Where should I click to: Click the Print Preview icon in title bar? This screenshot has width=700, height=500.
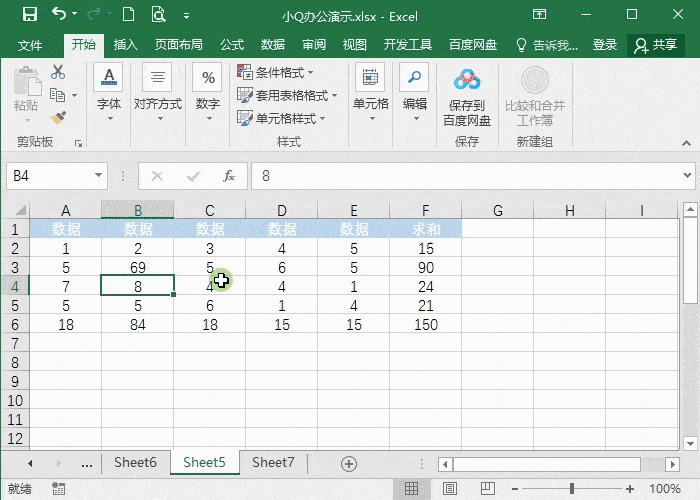[158, 14]
